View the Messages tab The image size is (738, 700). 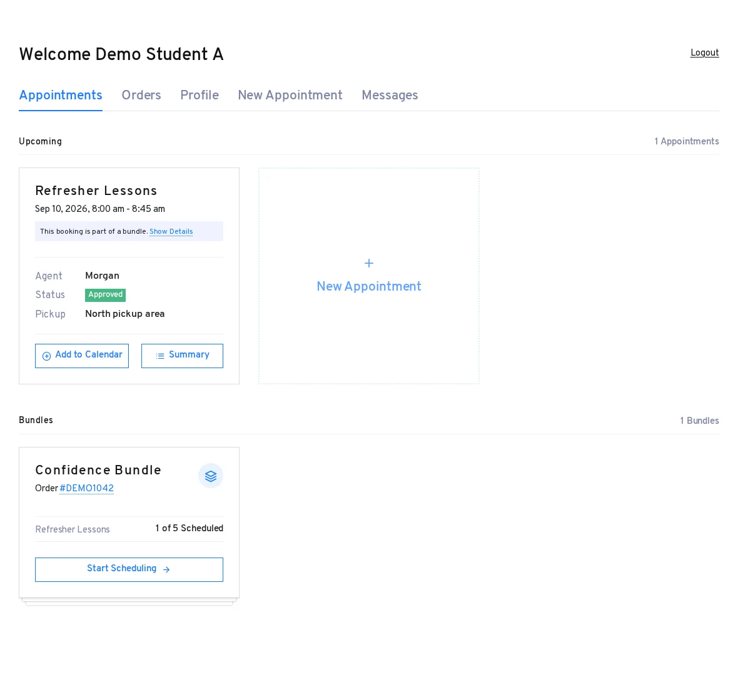point(390,96)
